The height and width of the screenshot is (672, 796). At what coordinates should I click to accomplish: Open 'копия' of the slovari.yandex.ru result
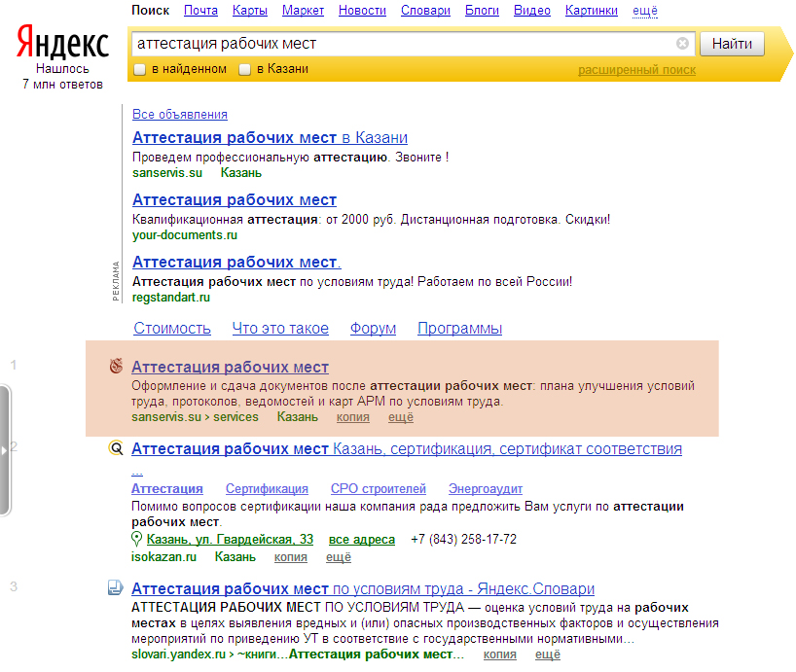tap(499, 654)
